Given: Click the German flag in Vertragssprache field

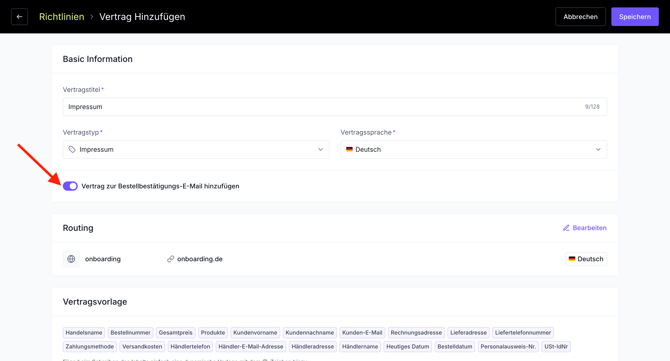Looking at the screenshot, I should pos(349,150).
